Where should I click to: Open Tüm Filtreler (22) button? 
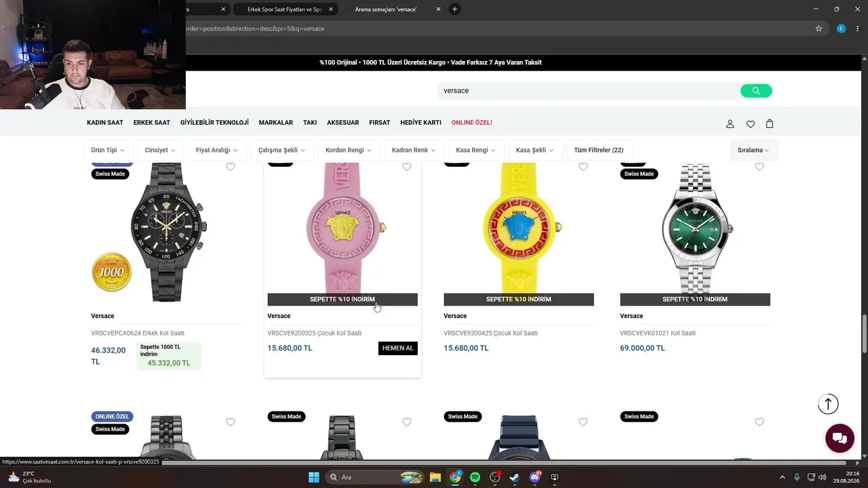pos(599,150)
